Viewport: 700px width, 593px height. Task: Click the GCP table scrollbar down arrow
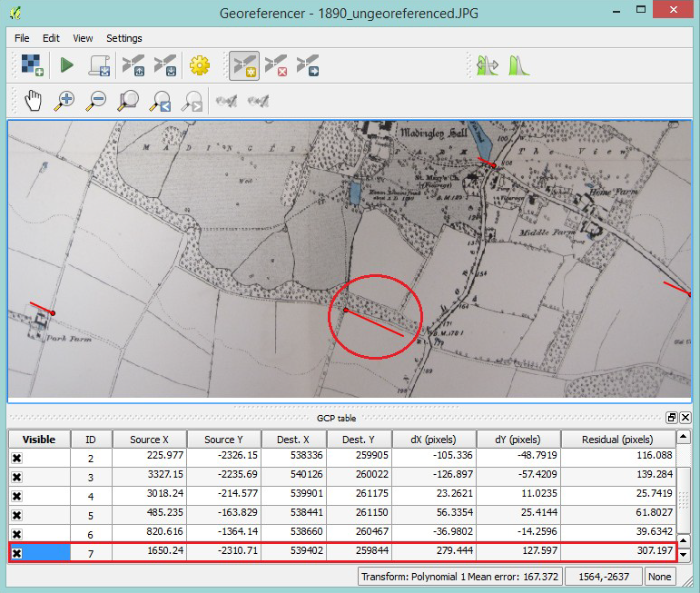click(685, 554)
